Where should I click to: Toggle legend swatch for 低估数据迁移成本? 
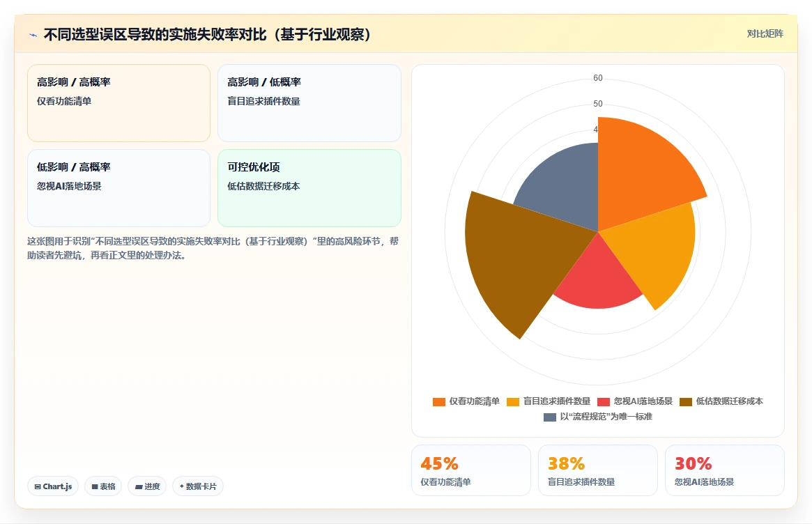pos(686,402)
